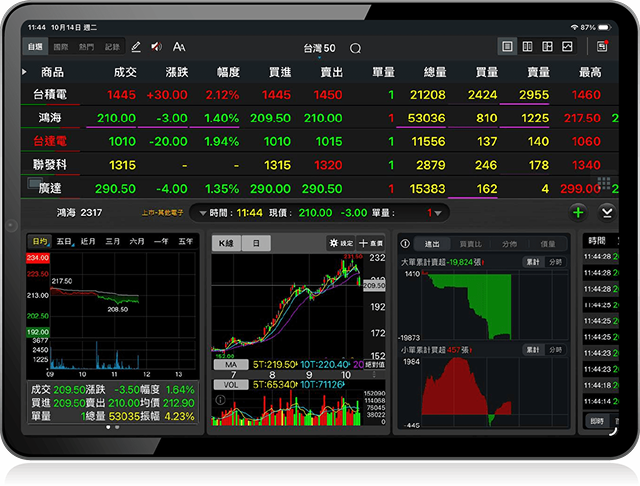Select the multi-panel grid layout icon
The image size is (640, 486).
coord(547,47)
